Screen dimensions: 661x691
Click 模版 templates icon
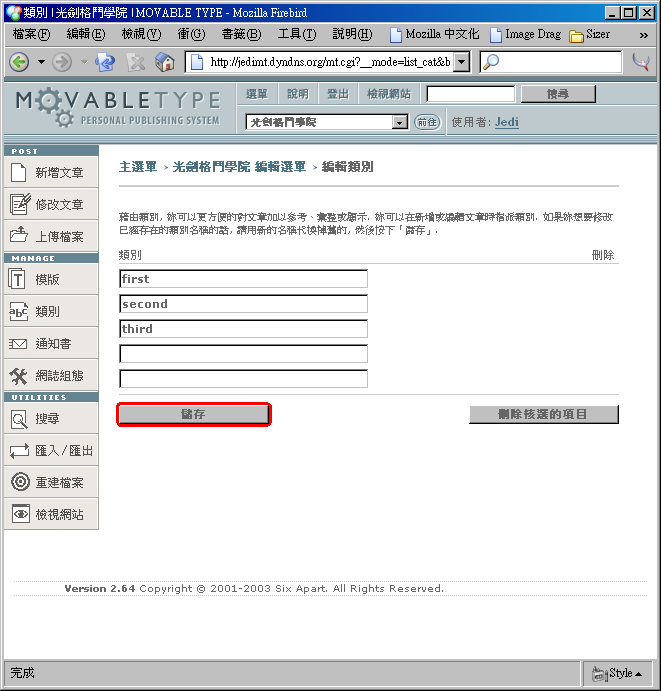pos(17,279)
